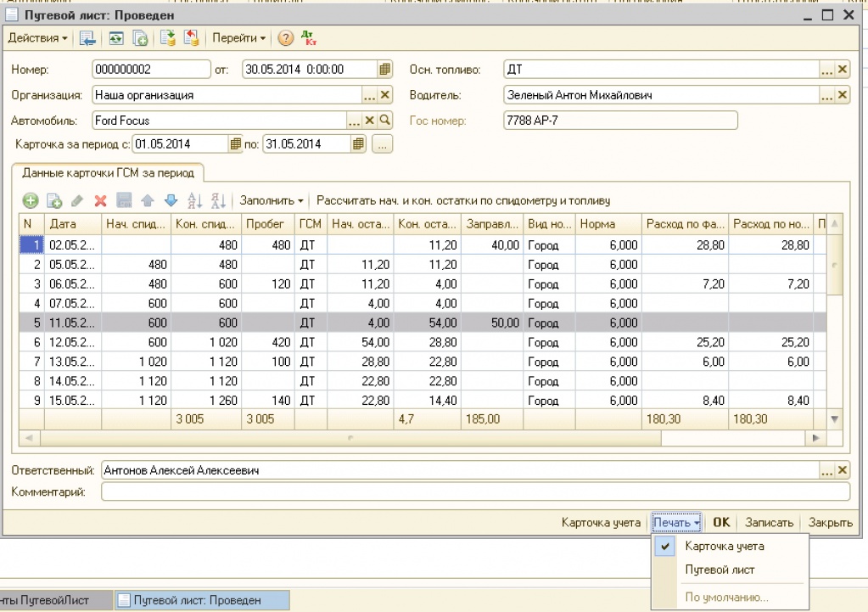The height and width of the screenshot is (612, 868).
Task: Click the refresh icon in top toolbar
Action: (115, 38)
